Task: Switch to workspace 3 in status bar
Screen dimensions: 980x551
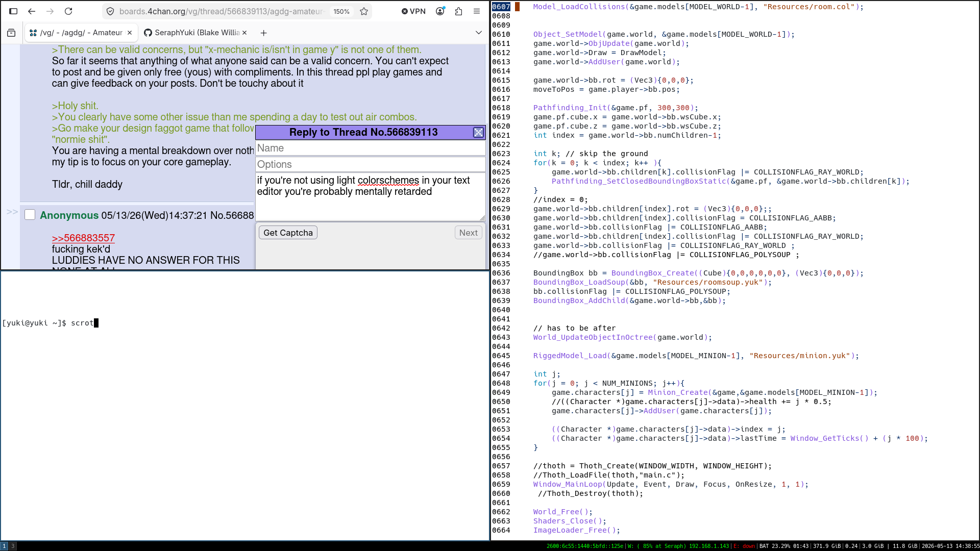Action: [13, 546]
